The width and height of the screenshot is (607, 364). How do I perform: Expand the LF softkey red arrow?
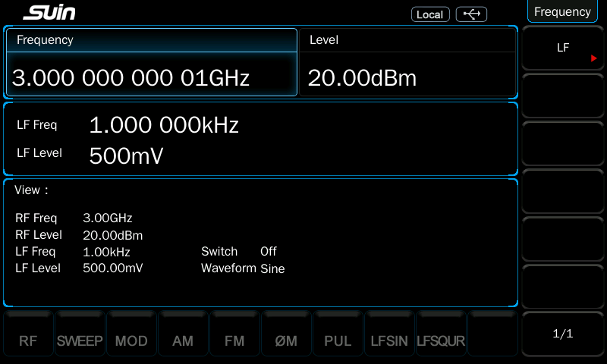pyautogui.click(x=594, y=58)
